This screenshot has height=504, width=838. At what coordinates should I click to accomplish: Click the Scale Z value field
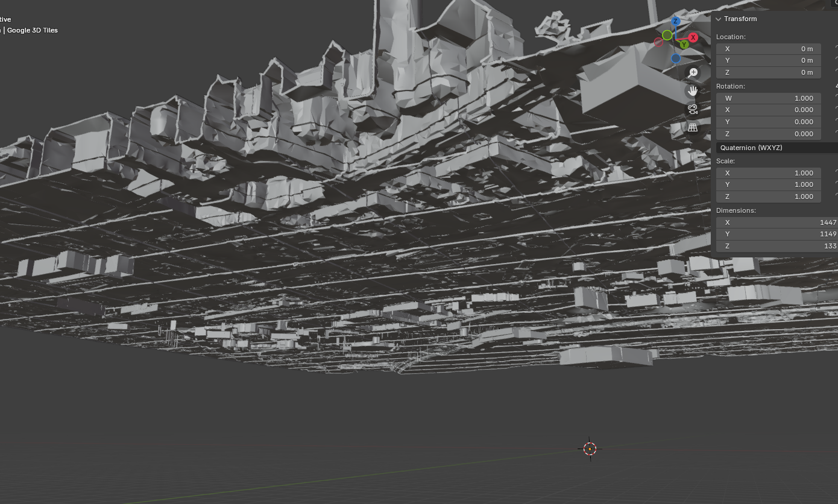tap(768, 197)
